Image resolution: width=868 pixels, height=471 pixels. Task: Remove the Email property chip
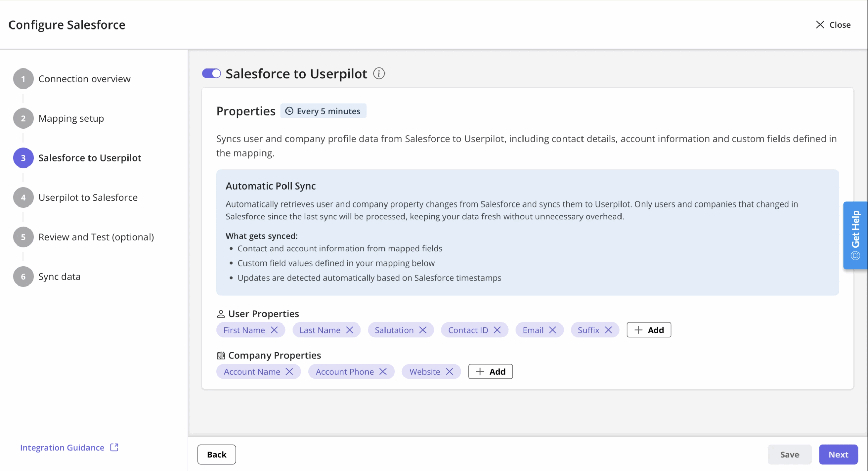pos(552,330)
